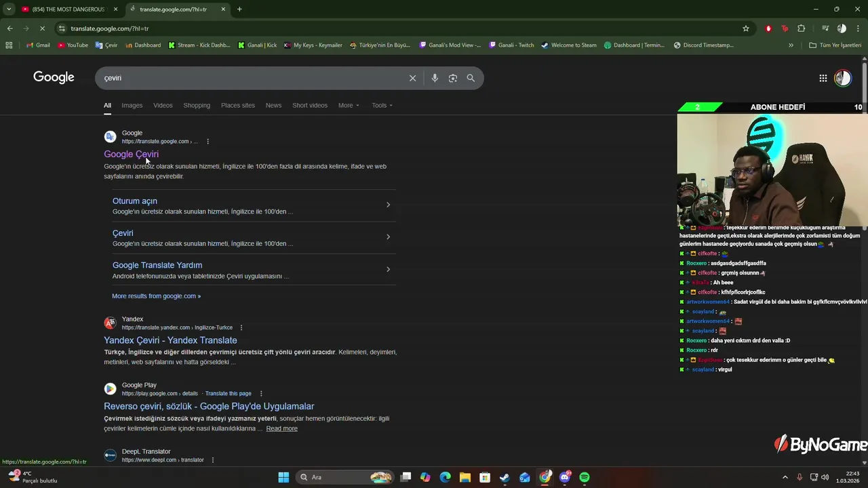Screen dimensions: 868x488
Task: Open the Google Çeviri result link
Action: [131, 154]
